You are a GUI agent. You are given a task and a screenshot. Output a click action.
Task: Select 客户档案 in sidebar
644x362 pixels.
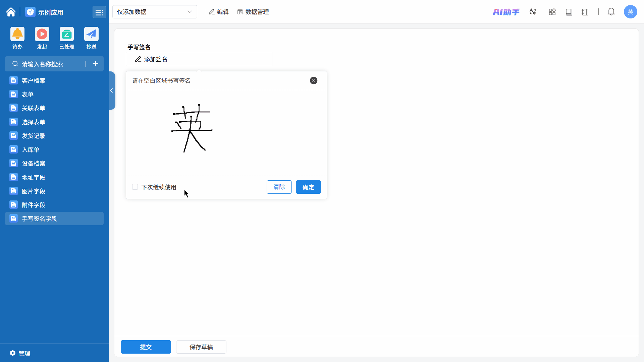(x=34, y=80)
